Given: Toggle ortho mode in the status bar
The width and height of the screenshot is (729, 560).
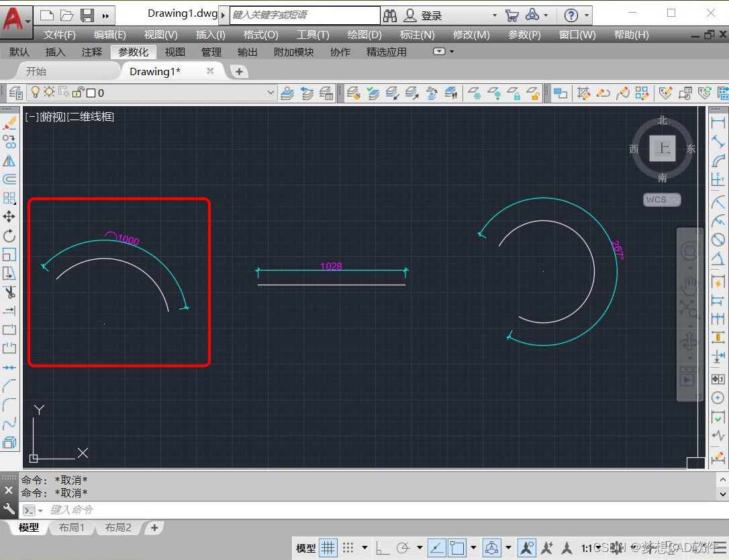Looking at the screenshot, I should click(381, 548).
